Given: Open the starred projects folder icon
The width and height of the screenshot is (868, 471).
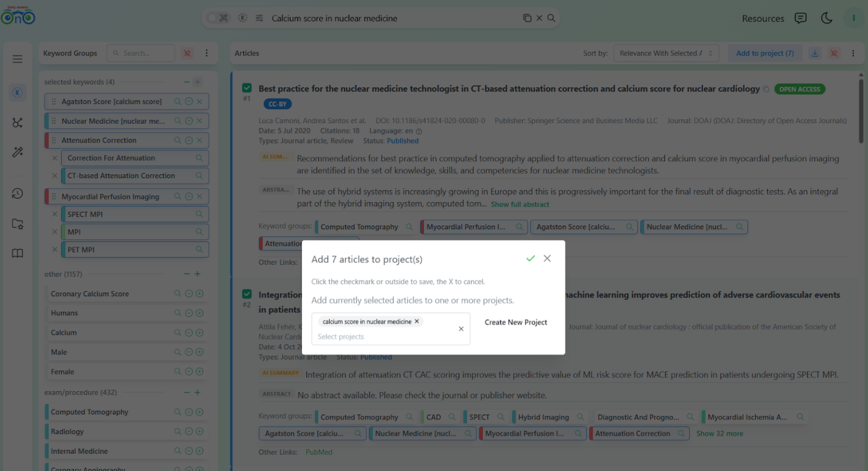Looking at the screenshot, I should click(x=17, y=223).
